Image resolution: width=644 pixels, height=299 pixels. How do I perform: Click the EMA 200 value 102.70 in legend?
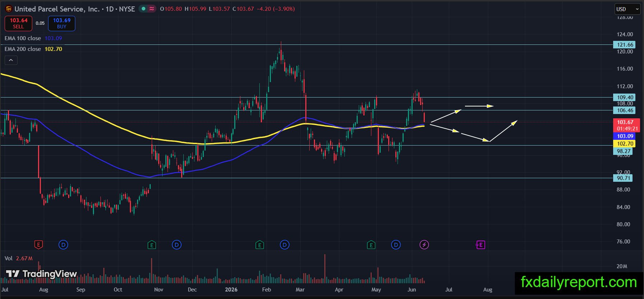[x=53, y=49]
